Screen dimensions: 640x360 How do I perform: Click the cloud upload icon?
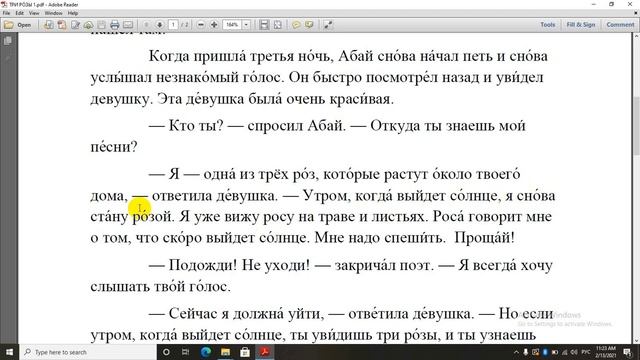pos(88,25)
